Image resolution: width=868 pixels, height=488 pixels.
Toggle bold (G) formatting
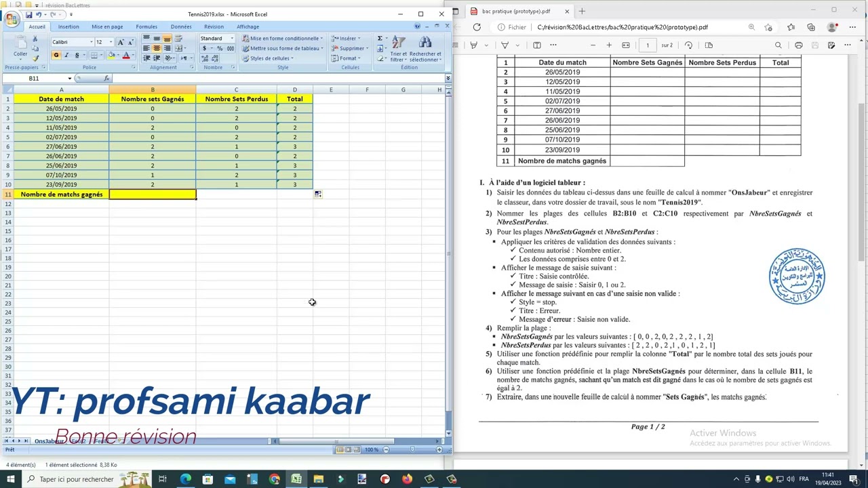click(x=56, y=56)
